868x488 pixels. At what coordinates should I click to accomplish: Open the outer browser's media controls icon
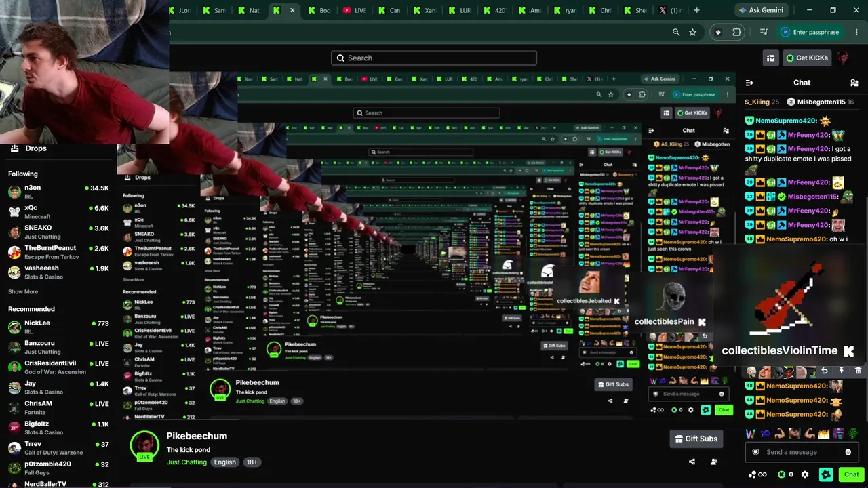tap(764, 32)
